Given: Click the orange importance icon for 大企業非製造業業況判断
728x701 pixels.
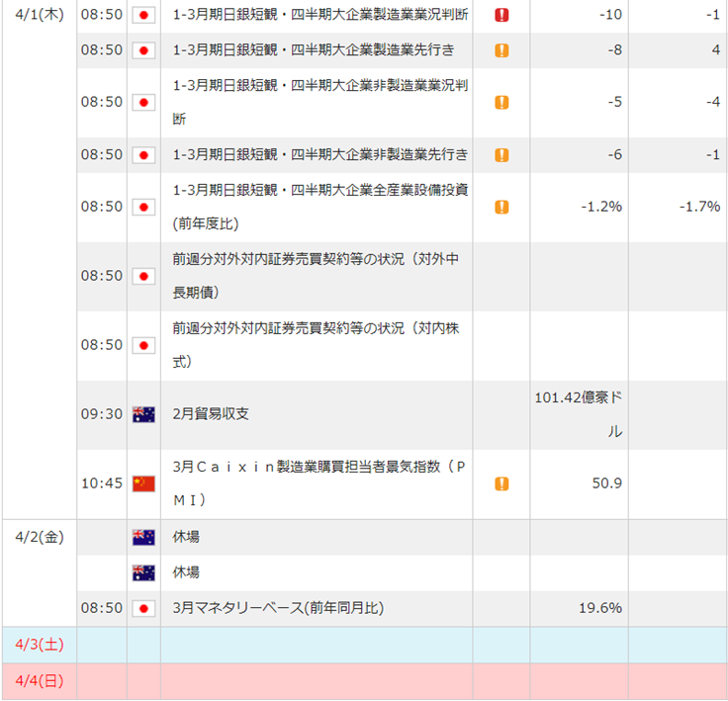Looking at the screenshot, I should [501, 102].
